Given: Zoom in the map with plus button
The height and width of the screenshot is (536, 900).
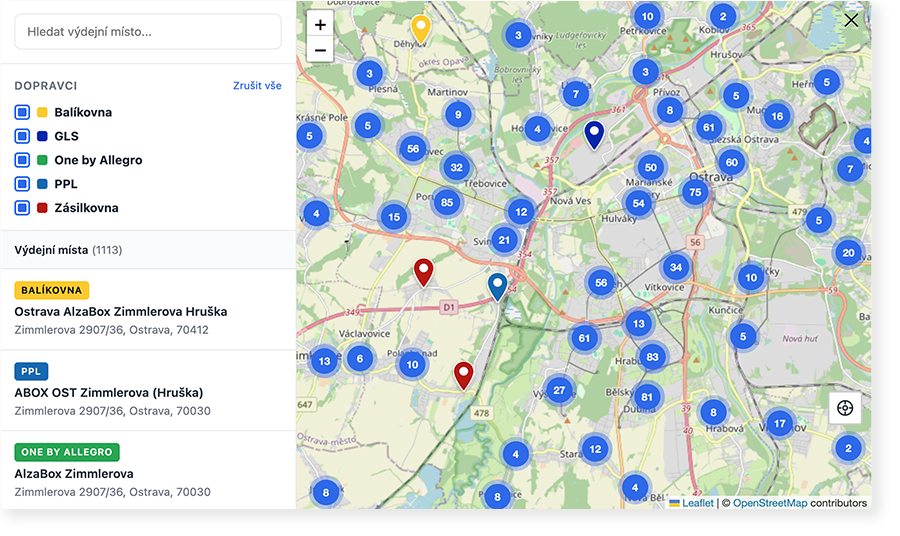Looking at the screenshot, I should coord(320,25).
